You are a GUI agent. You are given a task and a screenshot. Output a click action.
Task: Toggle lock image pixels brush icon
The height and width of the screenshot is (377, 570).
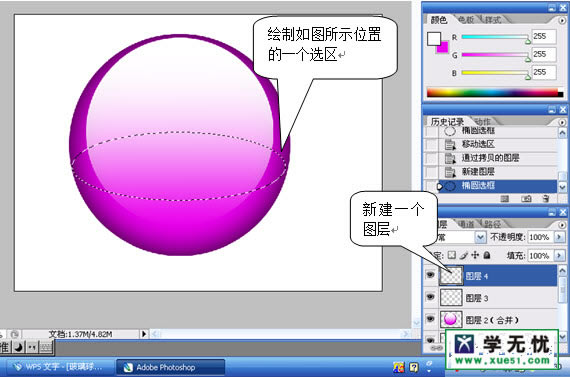463,255
